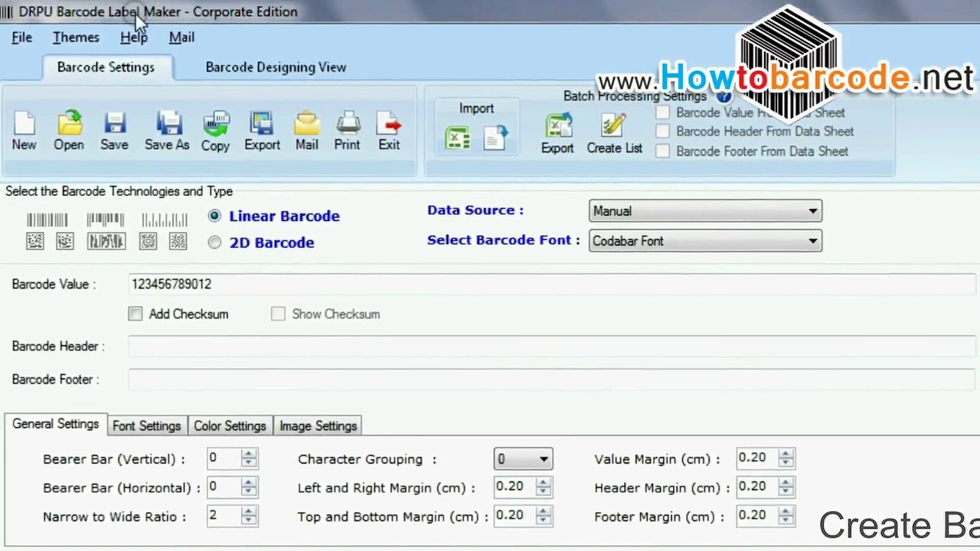
Task: Open the Image Settings tab
Action: tap(318, 426)
